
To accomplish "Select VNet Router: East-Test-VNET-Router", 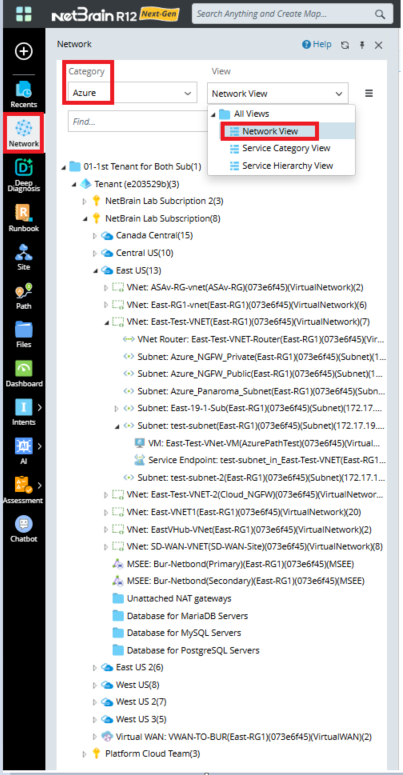I will click(252, 339).
